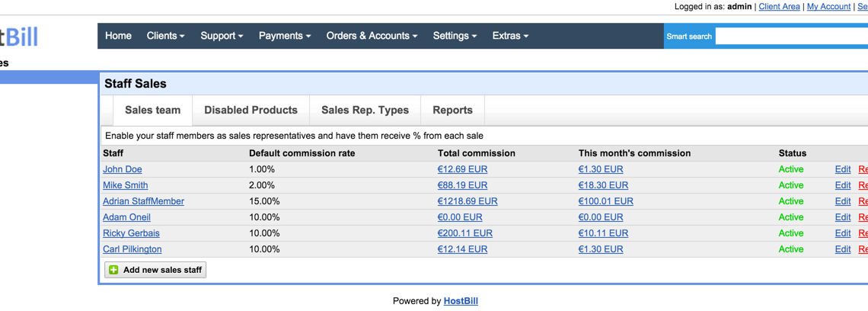Expand the Orders & Accounts dropdown menu
Screen dimensions: 868x311
pyautogui.click(x=372, y=36)
